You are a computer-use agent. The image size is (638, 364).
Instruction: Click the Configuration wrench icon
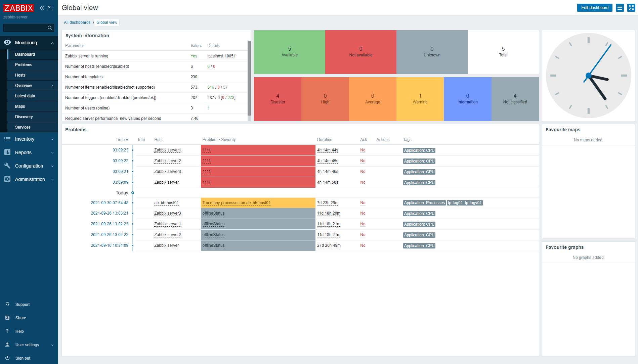7,166
